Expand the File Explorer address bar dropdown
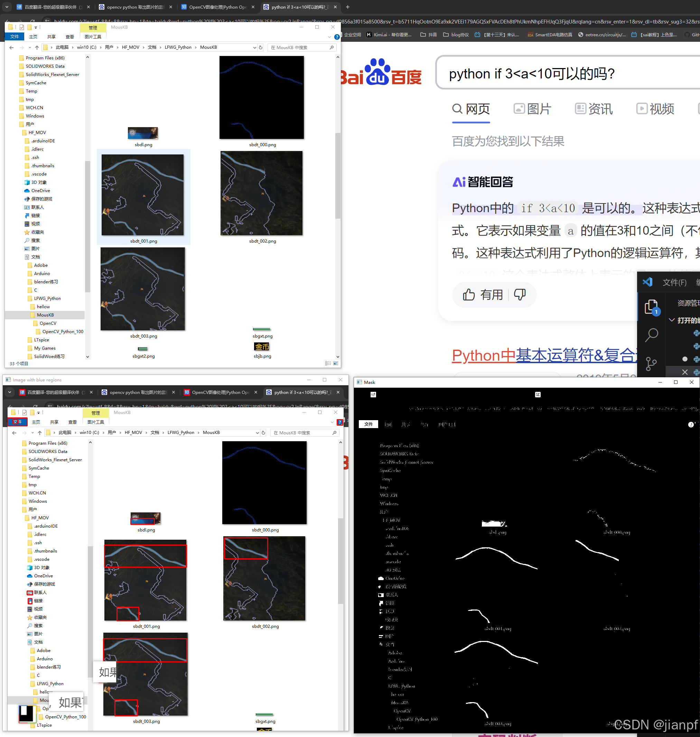Viewport: 700px width, 737px height. tap(254, 47)
